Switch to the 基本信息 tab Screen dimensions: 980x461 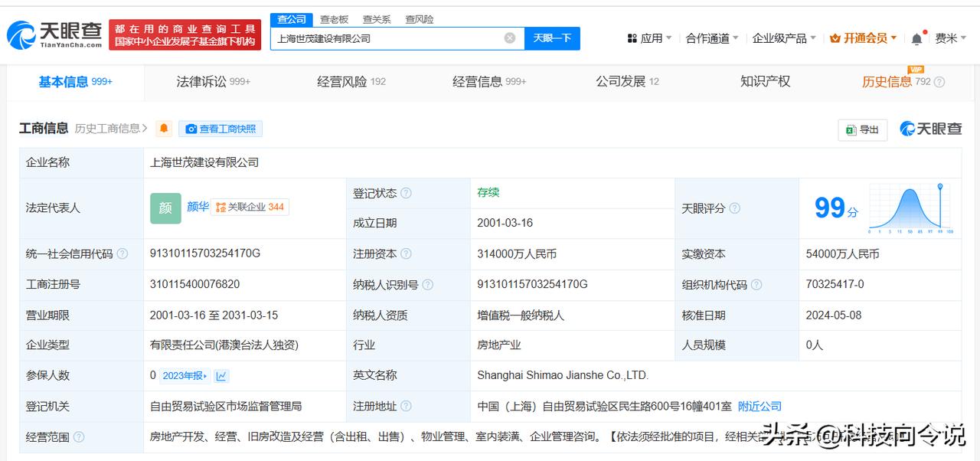(x=76, y=82)
